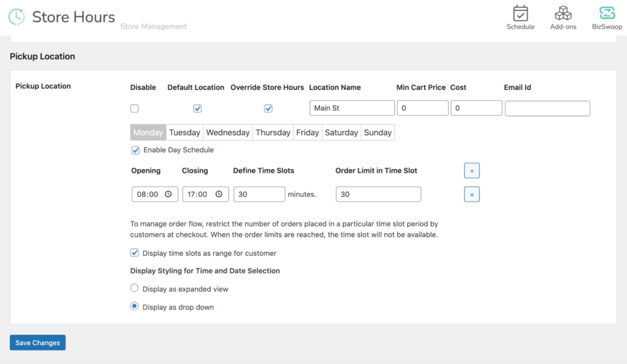Open the Schedule section via calendar icon
This screenshot has height=364, width=627.
[x=520, y=13]
